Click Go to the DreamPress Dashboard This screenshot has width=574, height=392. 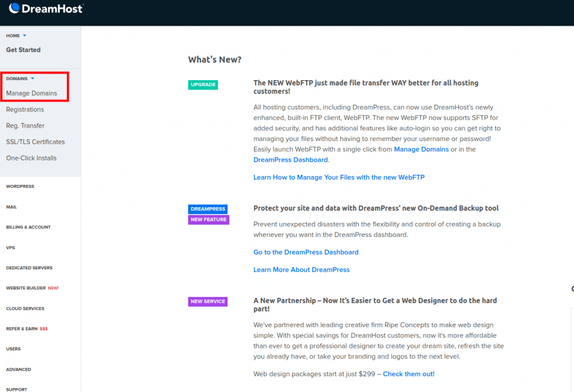tap(306, 252)
